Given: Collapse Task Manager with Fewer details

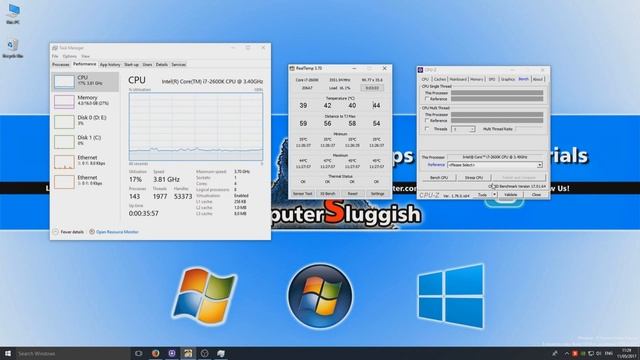Looking at the screenshot, I should coord(68,232).
